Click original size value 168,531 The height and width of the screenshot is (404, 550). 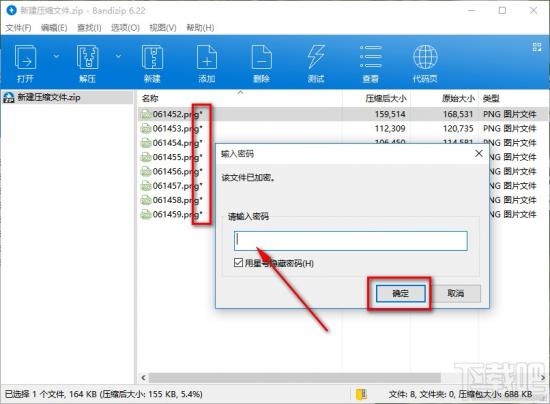click(458, 114)
